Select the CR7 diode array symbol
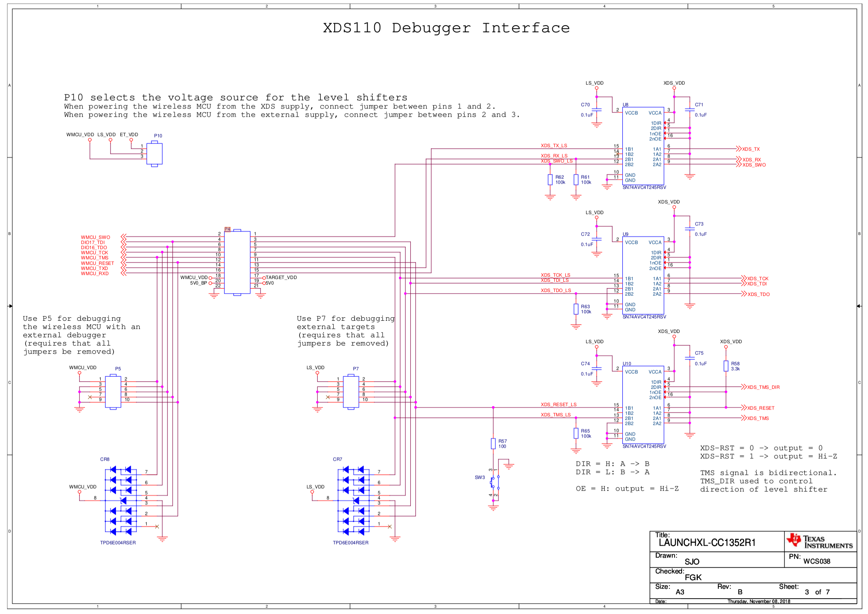The image size is (868, 614). tap(353, 500)
